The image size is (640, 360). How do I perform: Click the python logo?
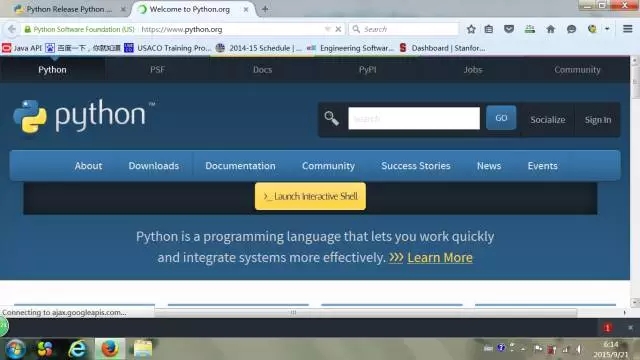pyautogui.click(x=84, y=116)
